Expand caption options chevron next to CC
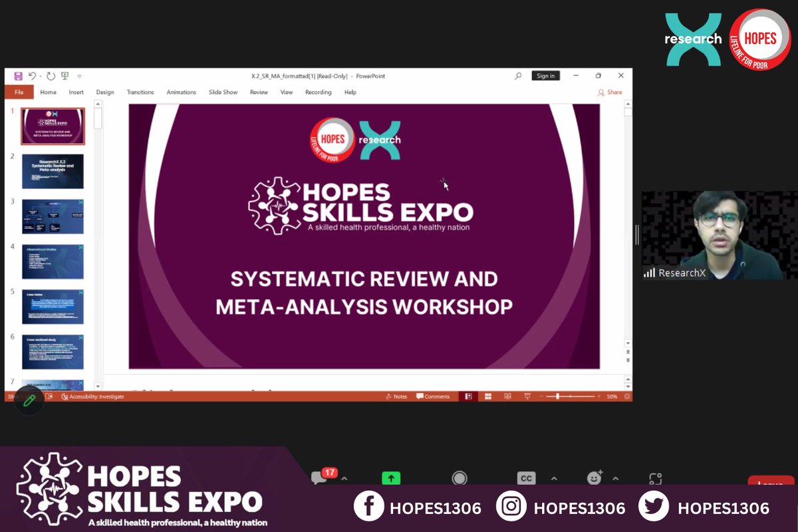Viewport: 798px width, 532px height. click(554, 478)
